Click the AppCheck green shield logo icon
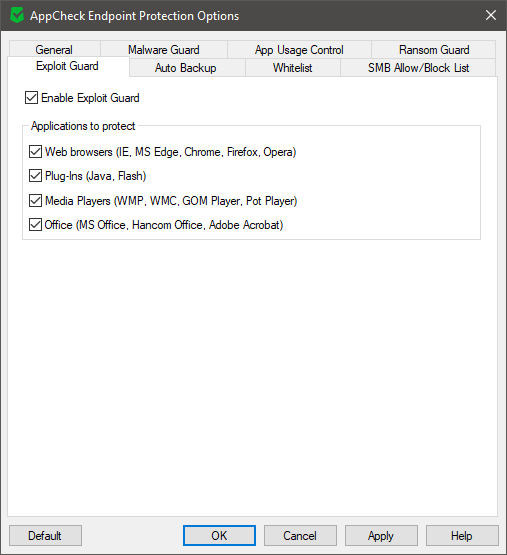This screenshot has height=555, width=507. coord(17,16)
